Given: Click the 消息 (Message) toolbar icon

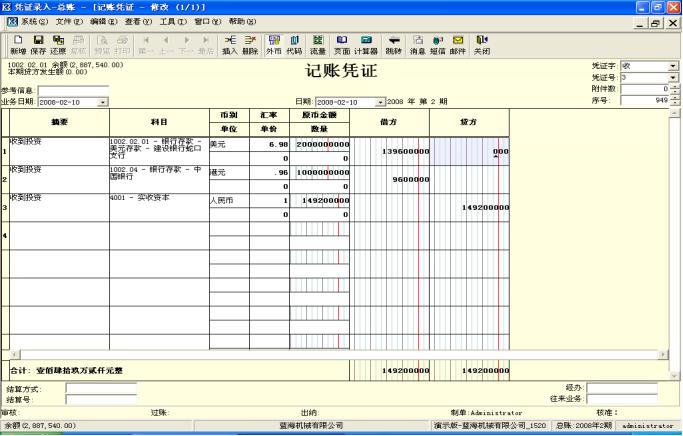Looking at the screenshot, I should click(418, 45).
